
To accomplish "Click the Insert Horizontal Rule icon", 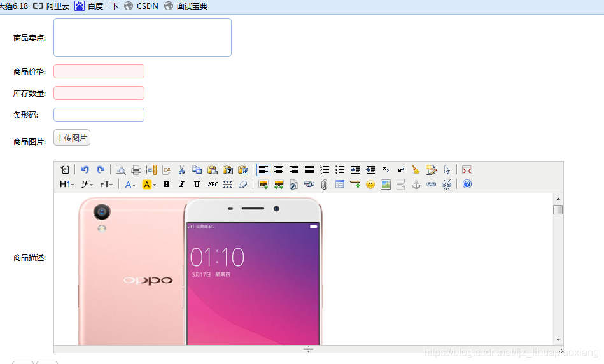I will click(x=355, y=184).
